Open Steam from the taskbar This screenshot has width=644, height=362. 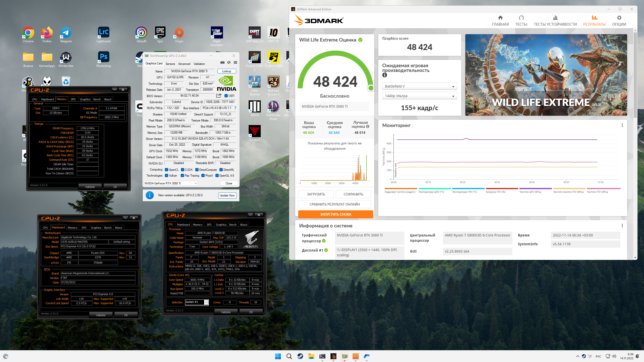pos(300,356)
